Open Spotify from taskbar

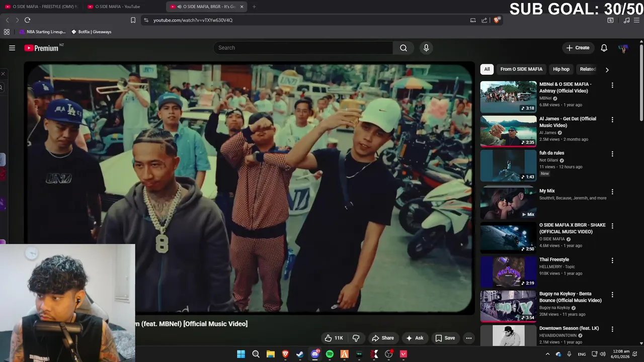pyautogui.click(x=330, y=354)
